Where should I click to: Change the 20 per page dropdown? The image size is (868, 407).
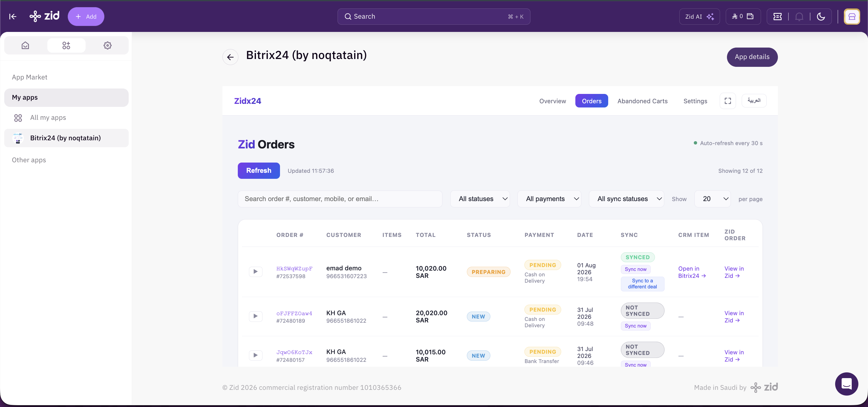[712, 199]
